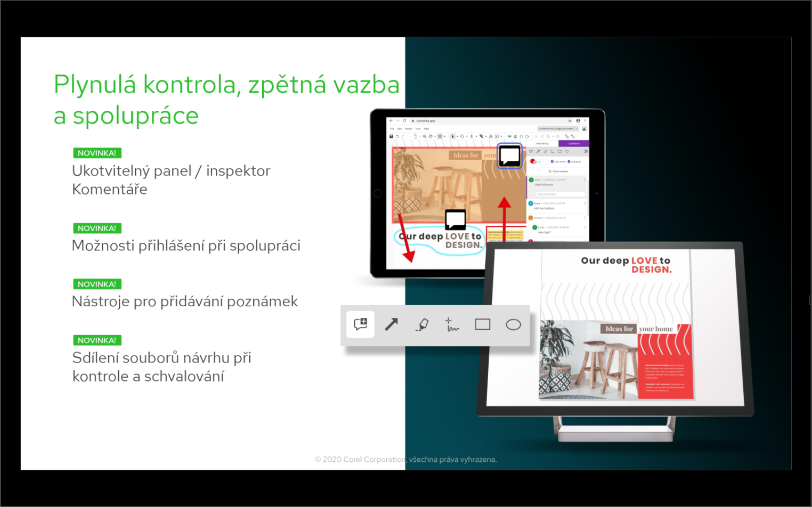The width and height of the screenshot is (812, 507).
Task: Open the Comments panel settings sliders icon
Action: pyautogui.click(x=586, y=151)
